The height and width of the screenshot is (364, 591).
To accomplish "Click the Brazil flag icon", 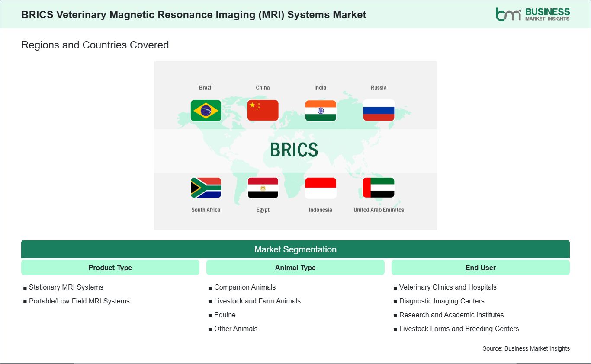I will pos(206,111).
